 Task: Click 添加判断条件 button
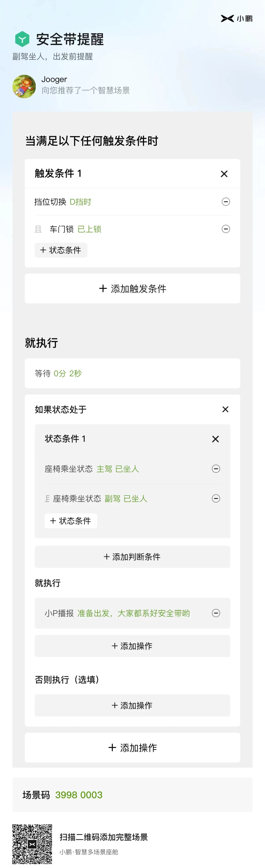(x=132, y=557)
